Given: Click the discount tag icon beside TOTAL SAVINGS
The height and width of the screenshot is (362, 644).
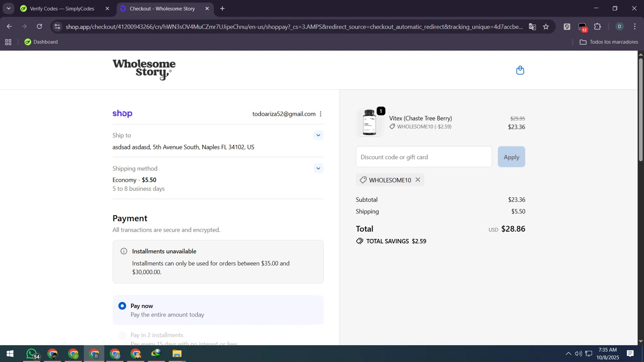Looking at the screenshot, I should pos(360,241).
